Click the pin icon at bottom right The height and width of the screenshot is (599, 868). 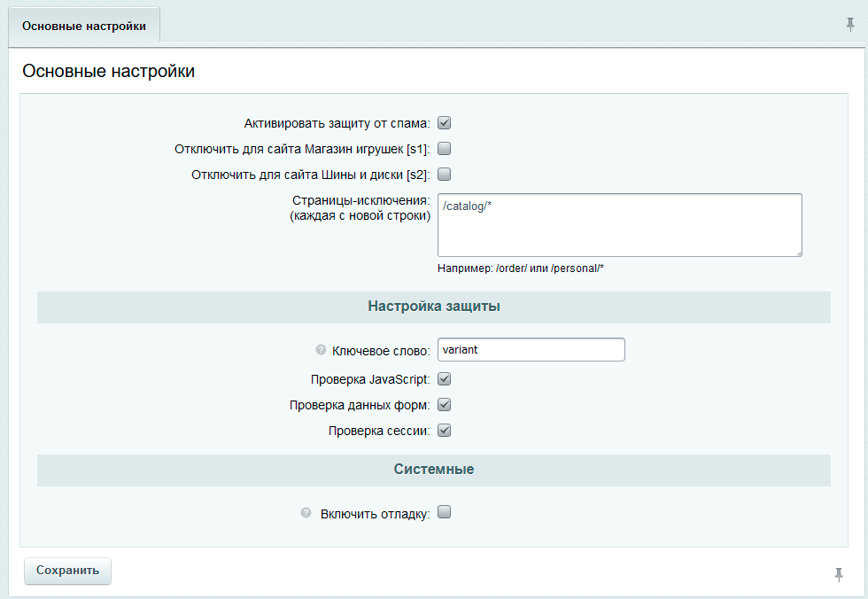coord(840,575)
